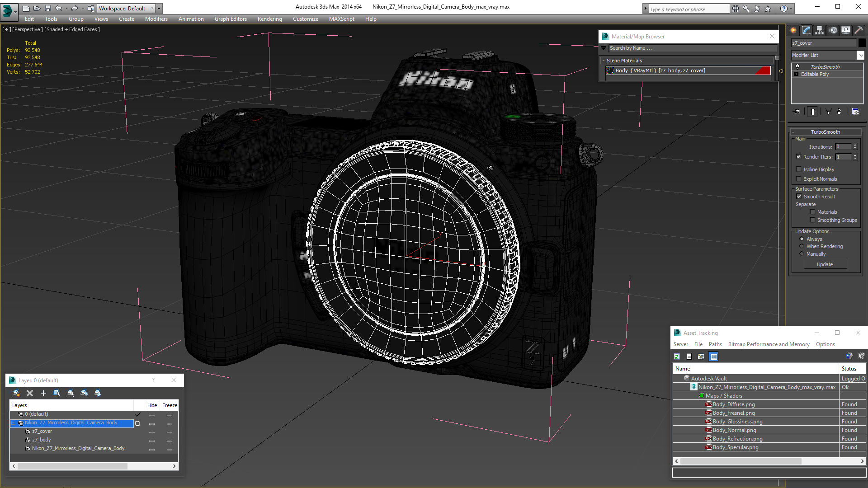Switch to the Hierarchy panel tab
This screenshot has width=868, height=488.
(x=820, y=30)
